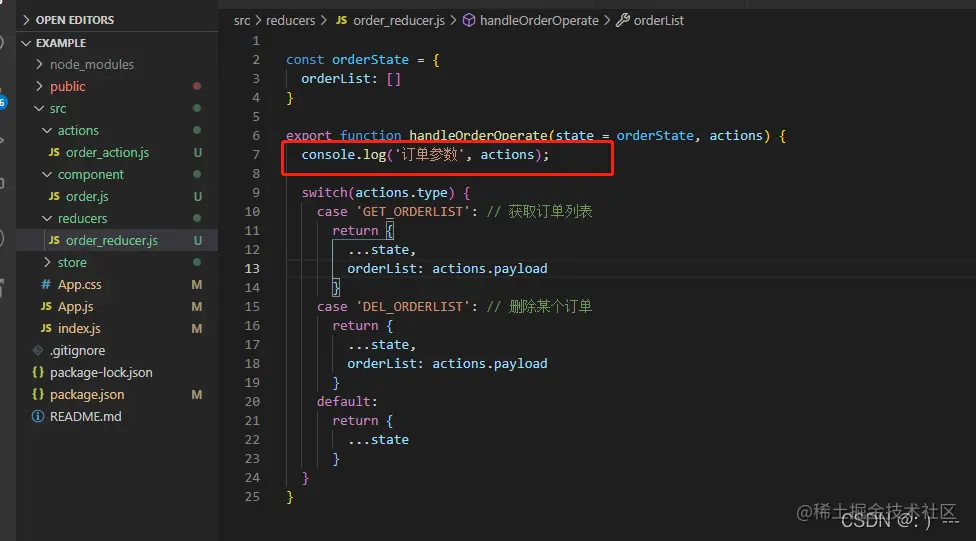Click the console.log statement on line 7
976x541 pixels.
pyautogui.click(x=426, y=154)
